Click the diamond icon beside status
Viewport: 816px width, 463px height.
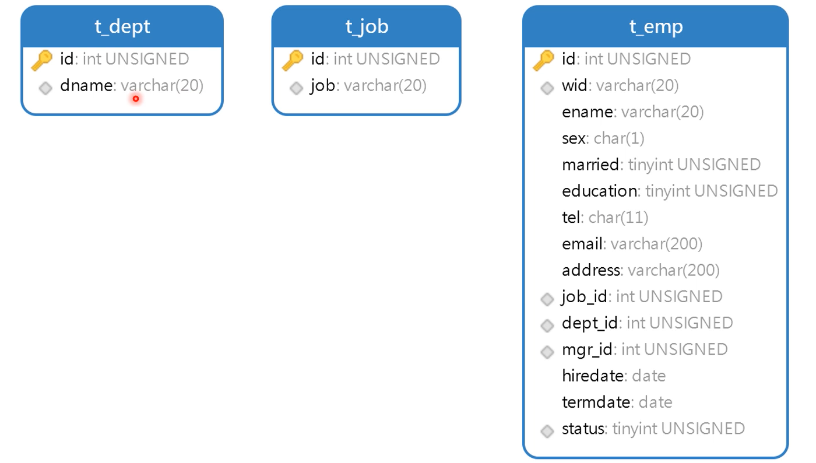(547, 431)
